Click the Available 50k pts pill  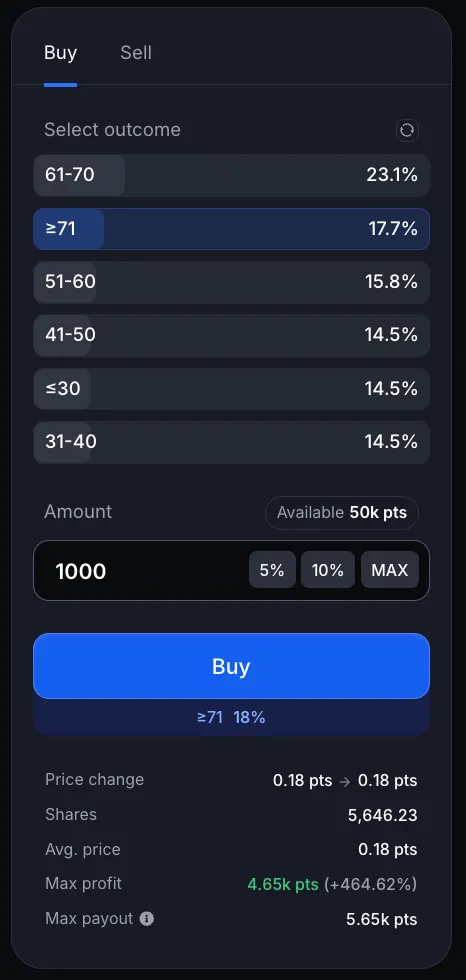coord(342,513)
